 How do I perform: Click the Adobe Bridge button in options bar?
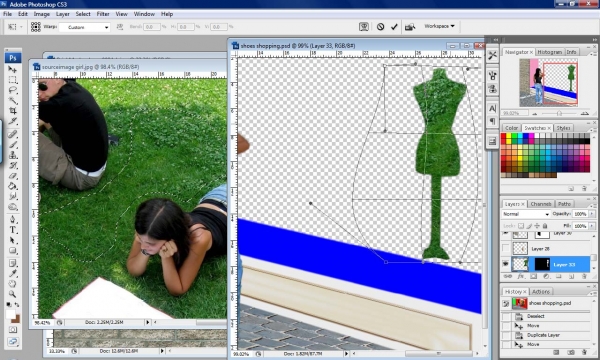click(x=410, y=26)
